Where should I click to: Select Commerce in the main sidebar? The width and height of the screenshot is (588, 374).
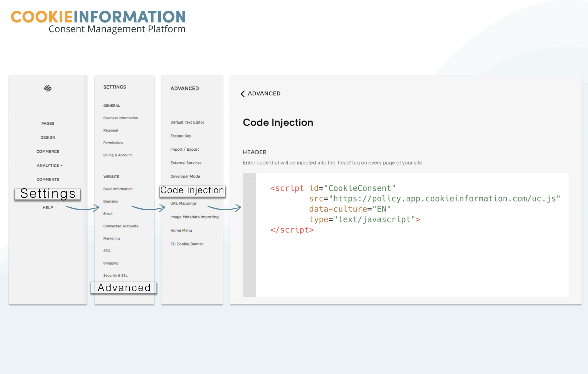[48, 151]
